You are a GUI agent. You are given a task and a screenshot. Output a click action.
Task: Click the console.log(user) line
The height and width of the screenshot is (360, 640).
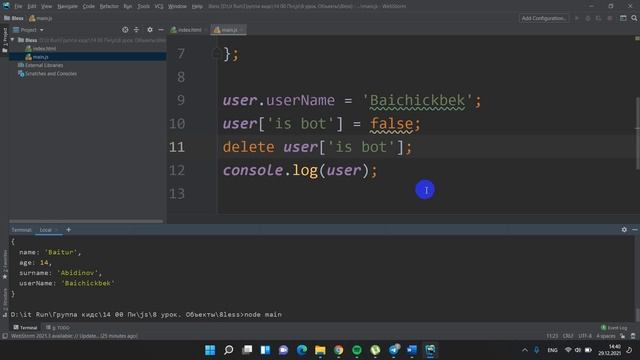coord(300,170)
